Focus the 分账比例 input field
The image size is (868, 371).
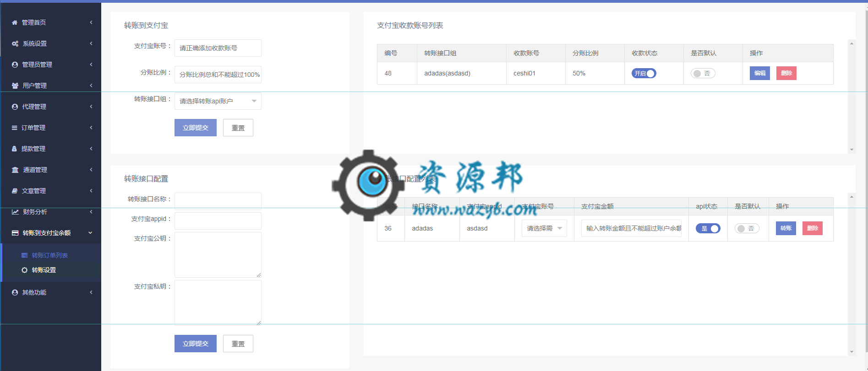click(218, 75)
